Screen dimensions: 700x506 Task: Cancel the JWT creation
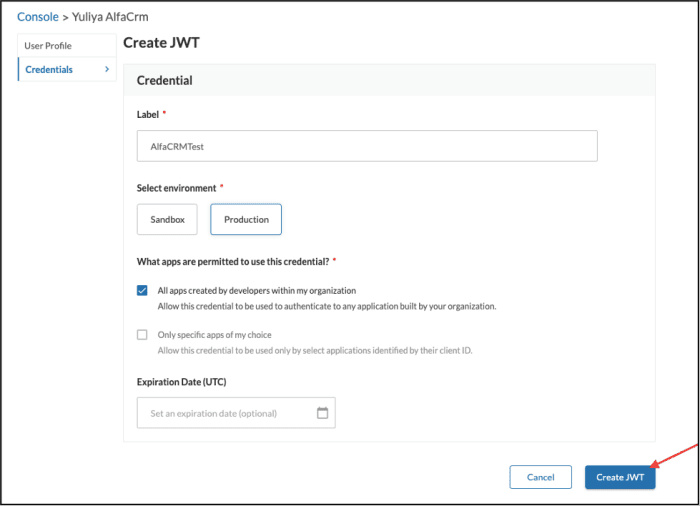540,477
